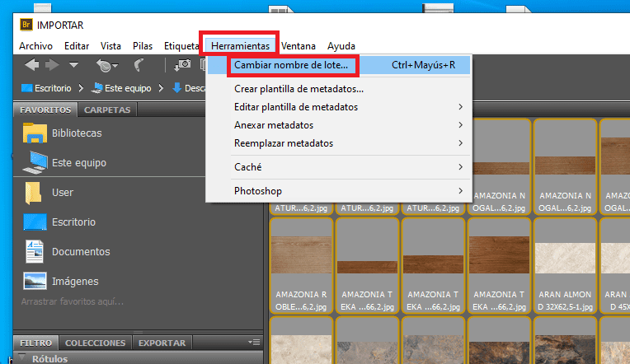Viewport: 630px width, 364px height.
Task: Select Crear plantilla de metadatos
Action: [x=339, y=89]
